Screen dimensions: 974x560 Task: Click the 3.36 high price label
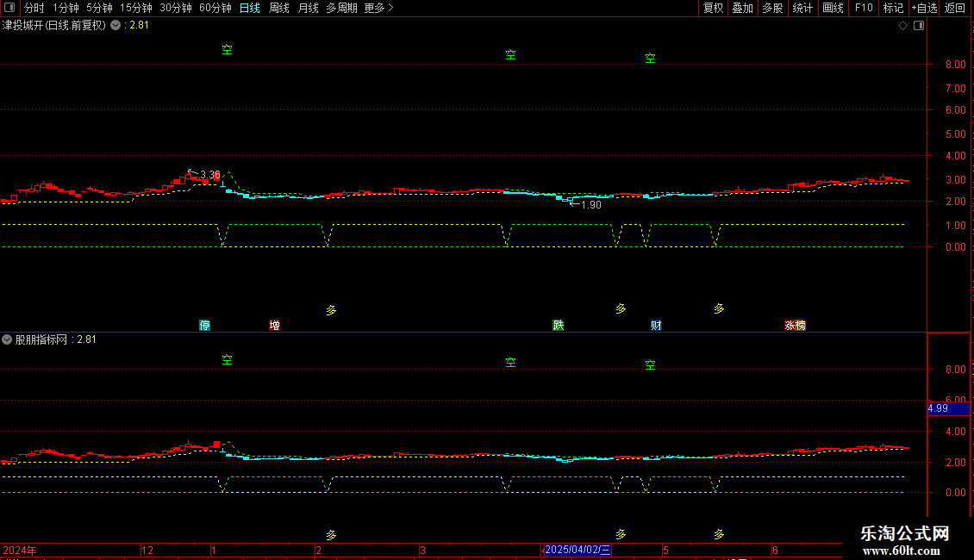(210, 175)
